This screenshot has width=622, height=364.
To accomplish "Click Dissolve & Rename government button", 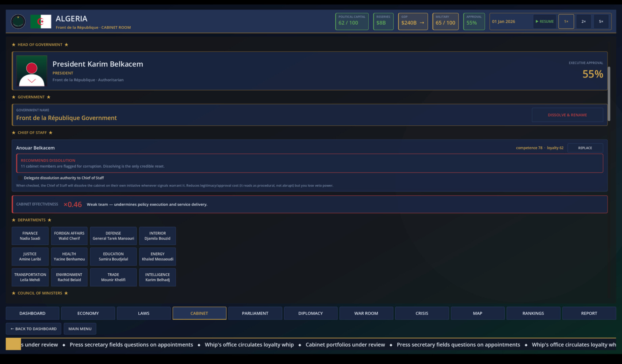I will (x=567, y=115).
